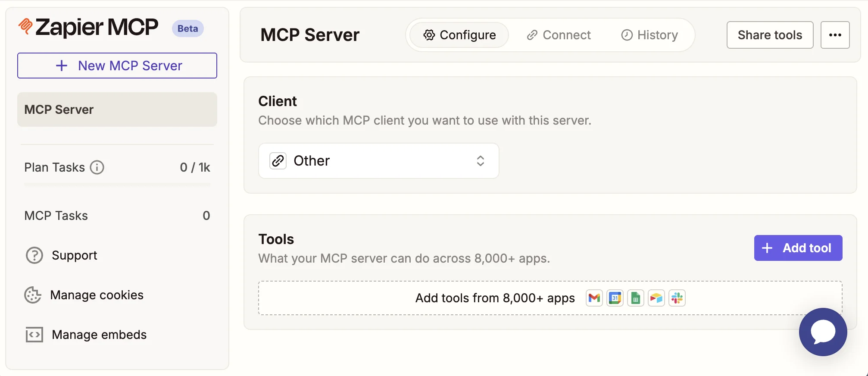This screenshot has width=868, height=376.
Task: Open the Support link
Action: click(74, 255)
